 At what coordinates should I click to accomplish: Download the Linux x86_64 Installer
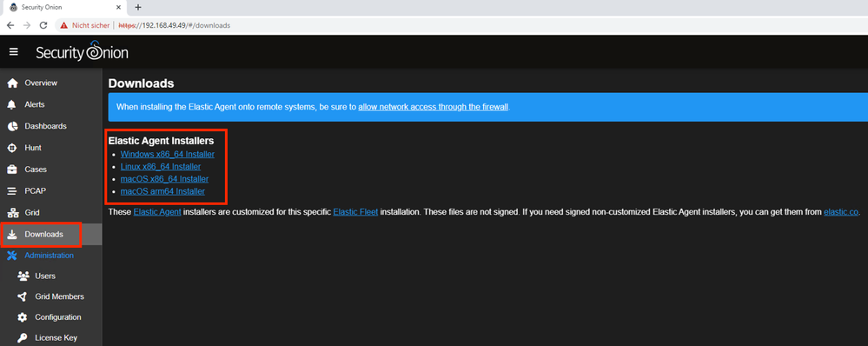161,166
